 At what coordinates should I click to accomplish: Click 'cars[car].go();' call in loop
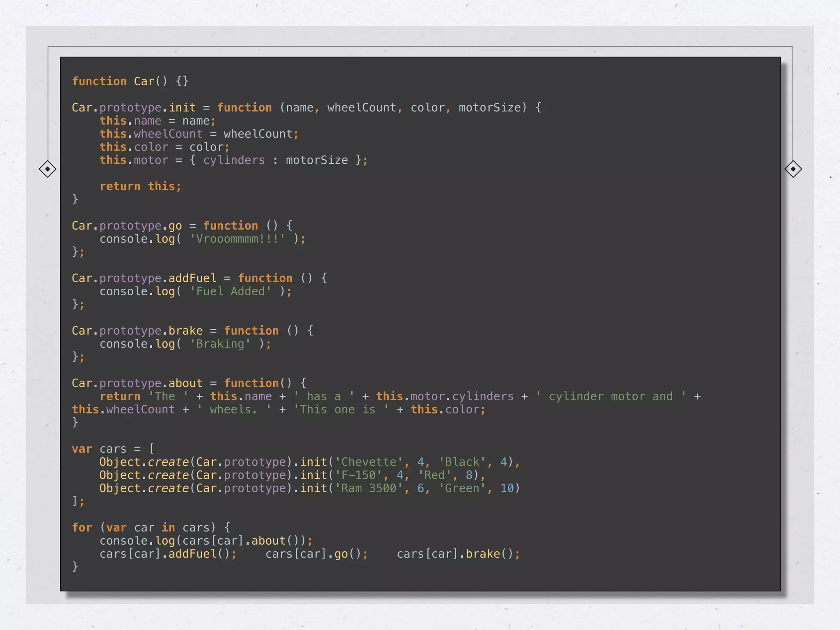point(317,554)
